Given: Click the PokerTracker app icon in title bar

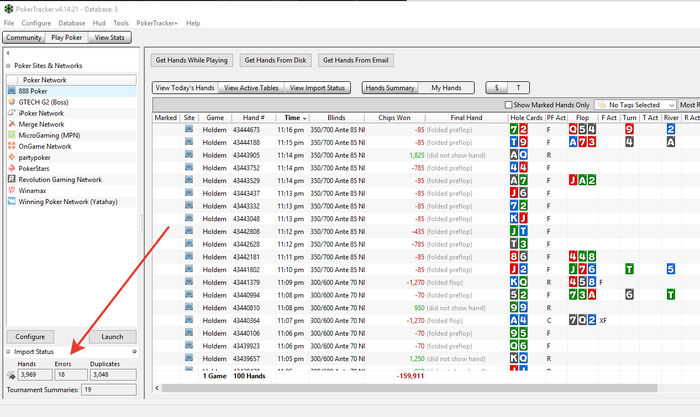Looking at the screenshot, I should point(8,9).
